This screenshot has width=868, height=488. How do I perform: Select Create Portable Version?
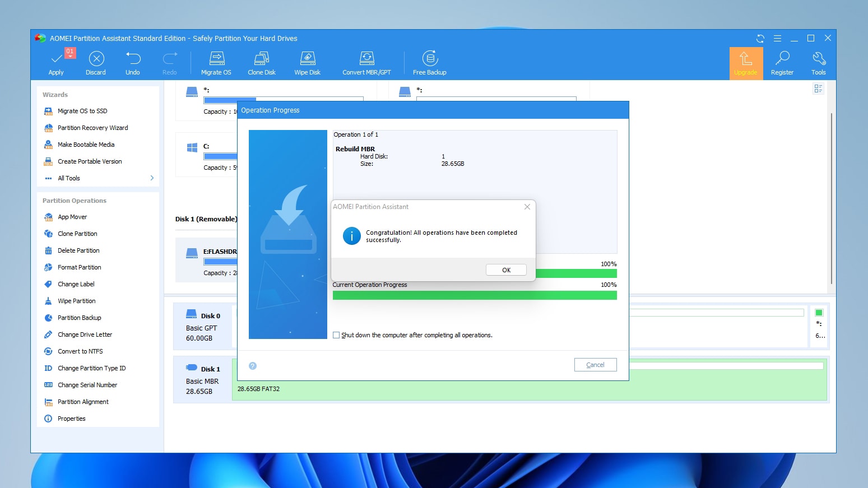(x=90, y=161)
